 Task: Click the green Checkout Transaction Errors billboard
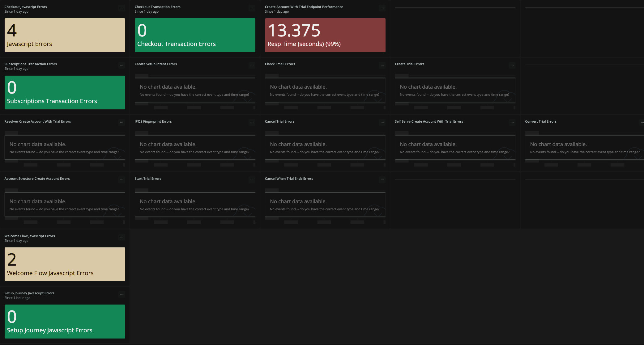[195, 35]
